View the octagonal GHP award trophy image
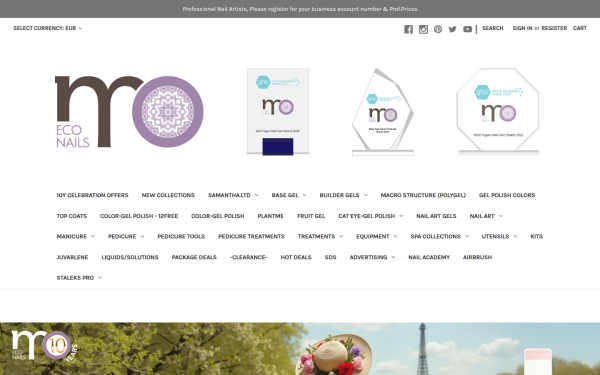Viewport: 600px width, 375px height. (x=498, y=112)
